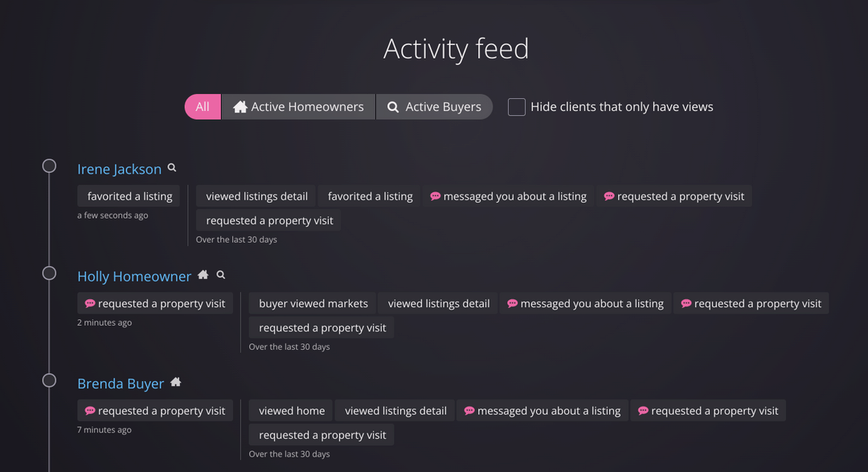The width and height of the screenshot is (868, 472).
Task: Click chat bubble on Holly's requested property visit
Action: 88,303
